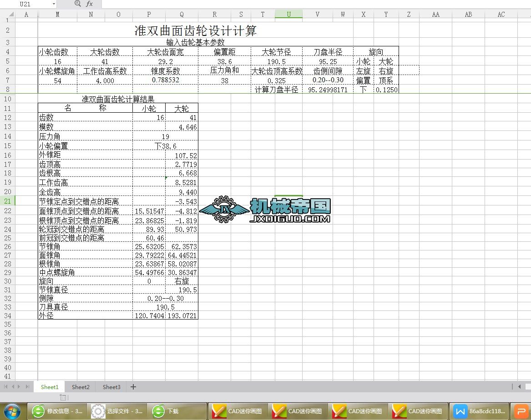Select the 锥度系数 value 0.788532

click(x=165, y=80)
